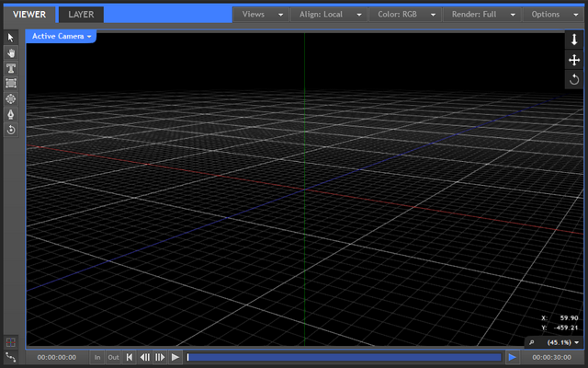Click the playback scrub bar
588x368 pixels.
click(x=345, y=357)
